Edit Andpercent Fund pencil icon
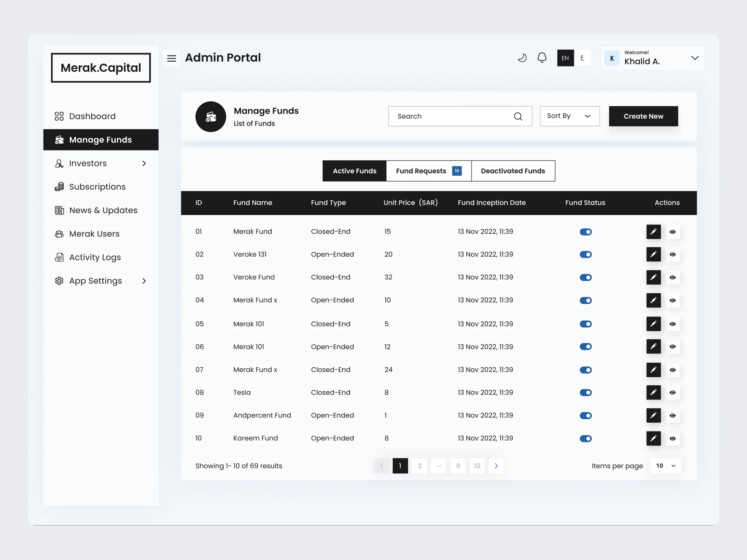 (x=653, y=416)
